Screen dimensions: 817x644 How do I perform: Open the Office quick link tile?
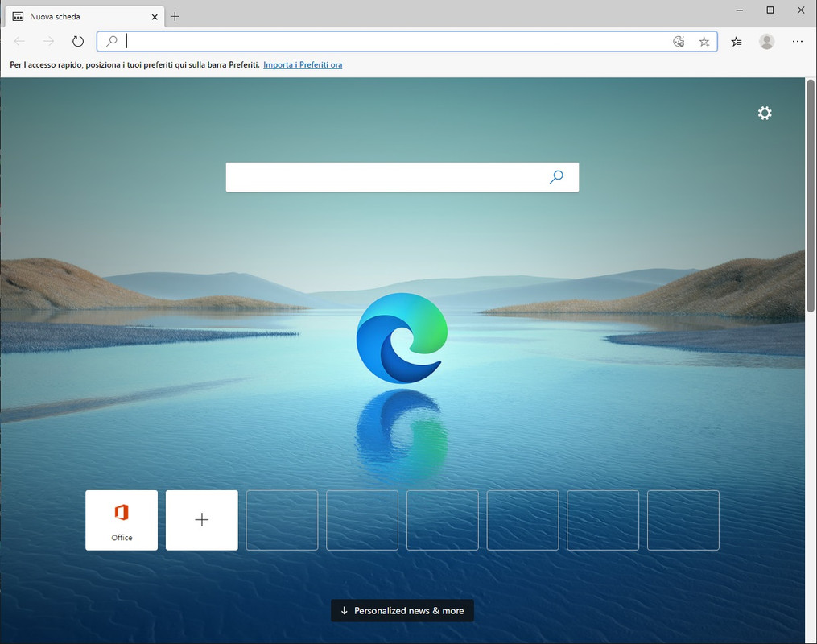(122, 520)
